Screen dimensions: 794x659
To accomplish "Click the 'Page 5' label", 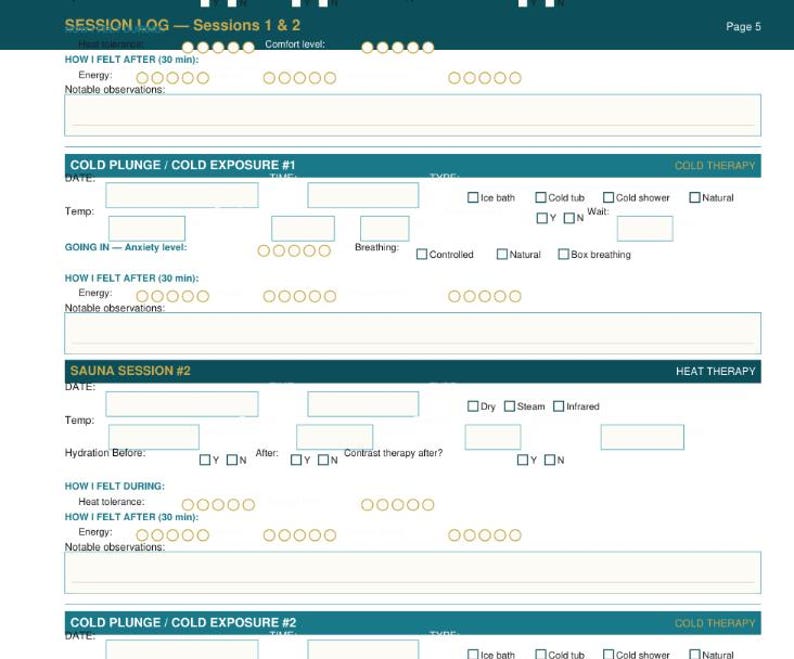I will point(743,26).
